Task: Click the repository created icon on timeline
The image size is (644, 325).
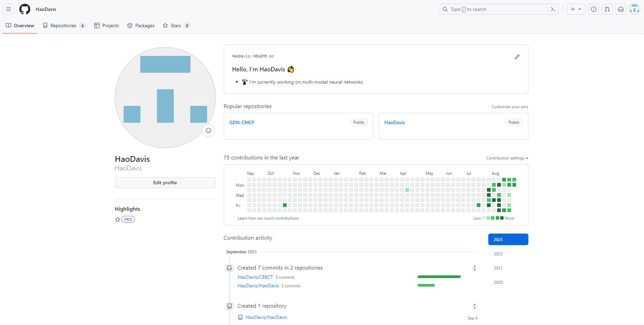Action: (230, 306)
